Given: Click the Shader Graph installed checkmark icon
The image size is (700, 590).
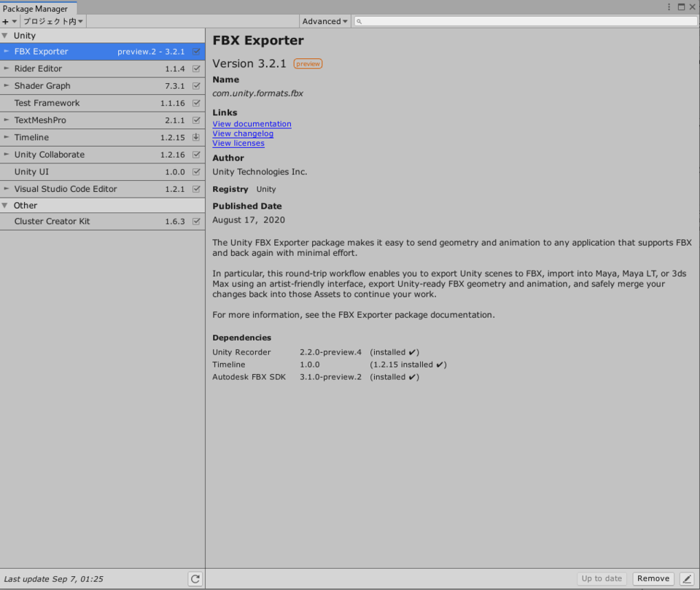Looking at the screenshot, I should click(x=196, y=86).
